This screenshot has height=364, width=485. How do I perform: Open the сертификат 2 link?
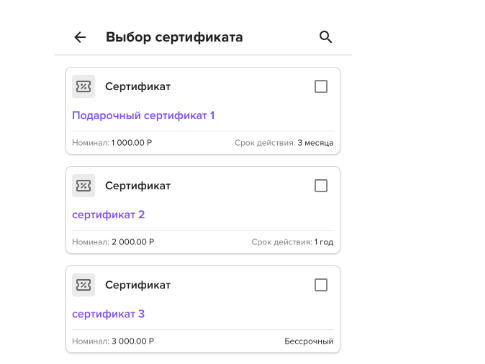(108, 215)
